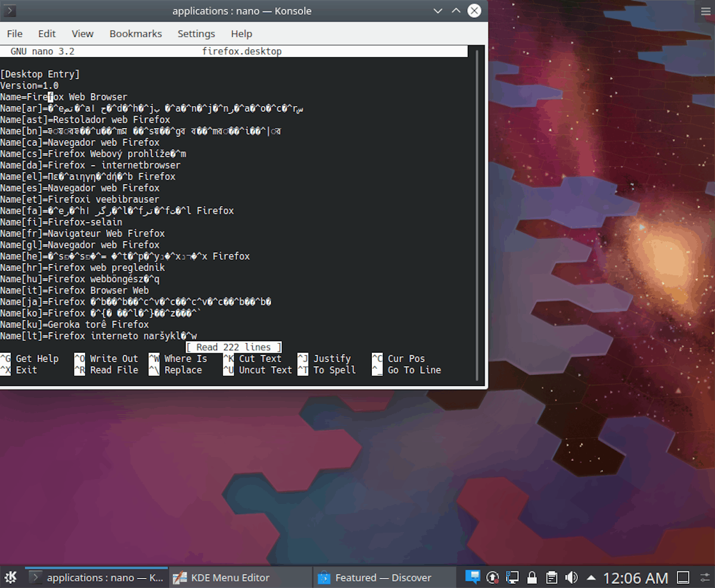Click the Discover icon in the taskbar
Screen dimensions: 715x588
click(324, 577)
